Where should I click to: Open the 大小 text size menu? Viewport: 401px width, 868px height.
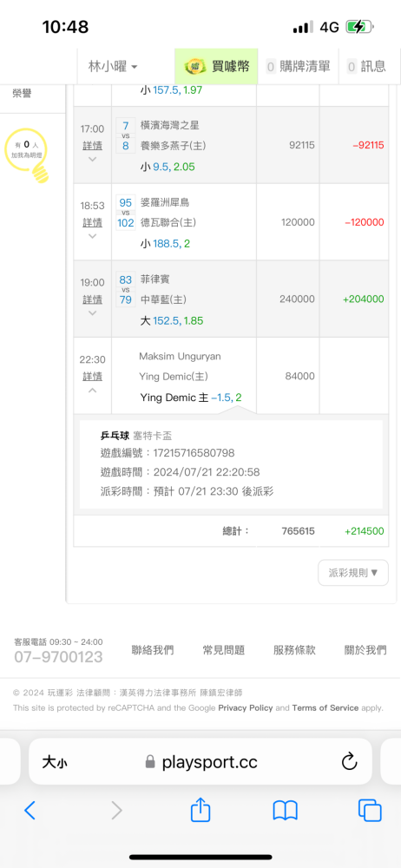click(x=55, y=762)
